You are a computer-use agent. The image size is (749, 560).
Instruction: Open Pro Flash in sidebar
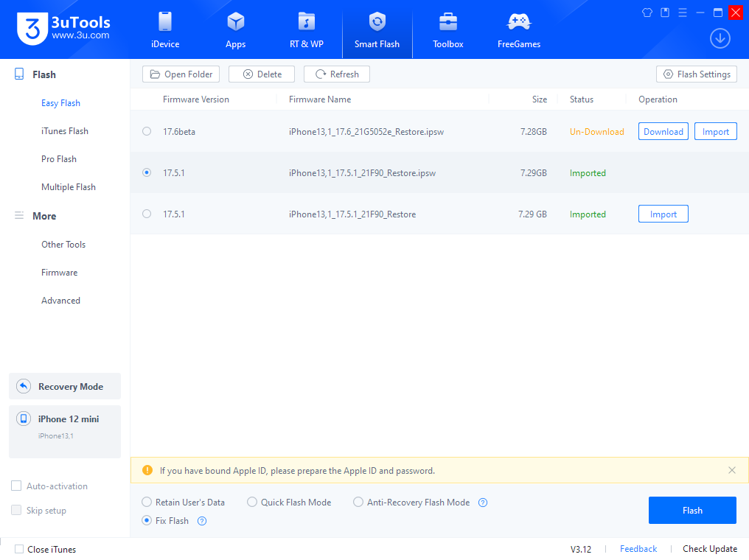tap(59, 159)
